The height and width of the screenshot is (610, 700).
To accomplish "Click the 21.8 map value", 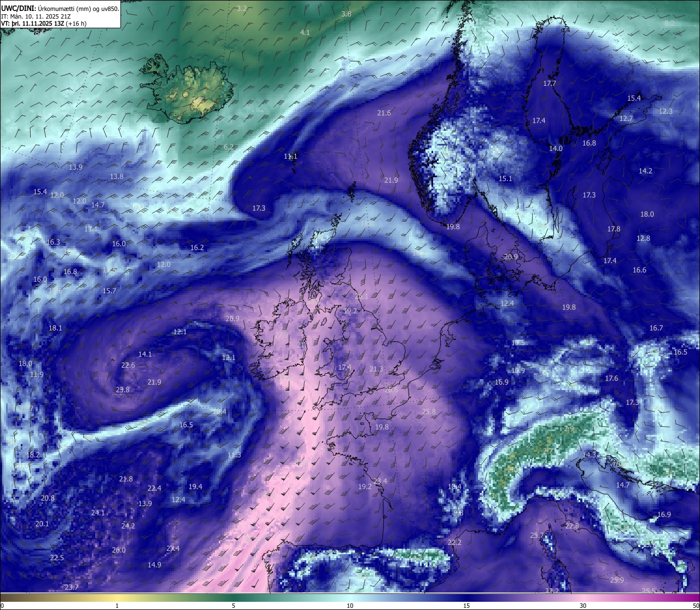I will click(x=126, y=479).
